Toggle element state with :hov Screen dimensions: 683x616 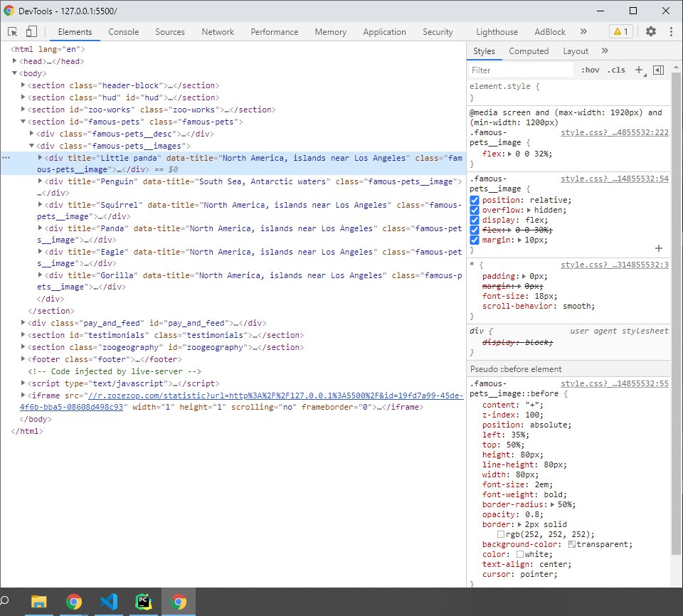pos(591,70)
